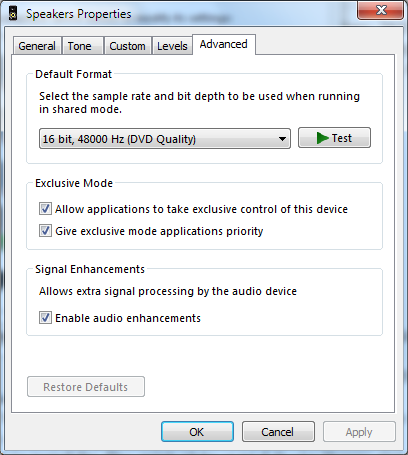Click the Advanced tab
Viewport: 408px width, 455px height.
(x=224, y=44)
